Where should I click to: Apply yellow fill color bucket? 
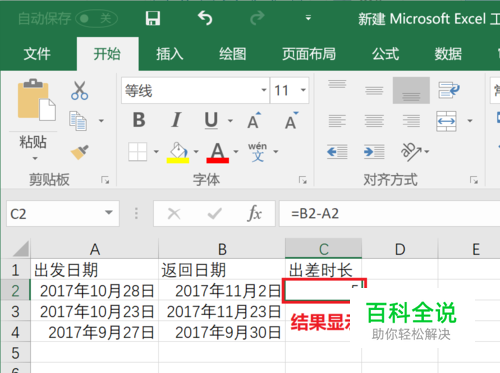[x=178, y=152]
